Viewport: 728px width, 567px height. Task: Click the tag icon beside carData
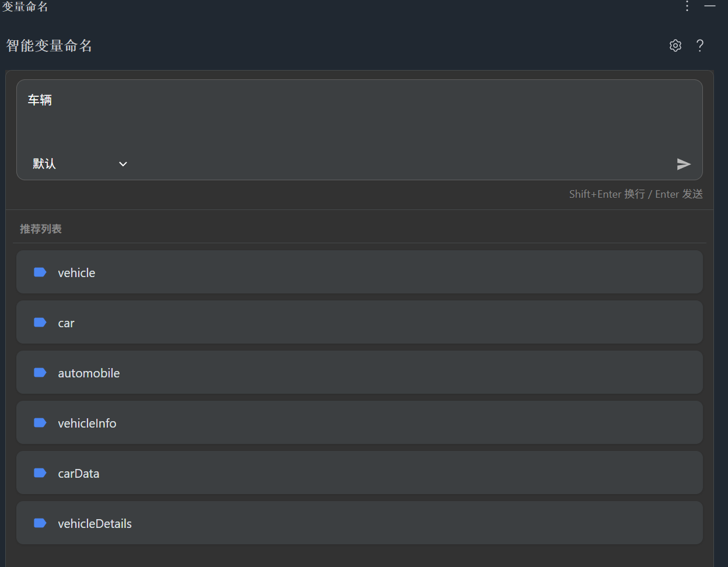(x=40, y=473)
